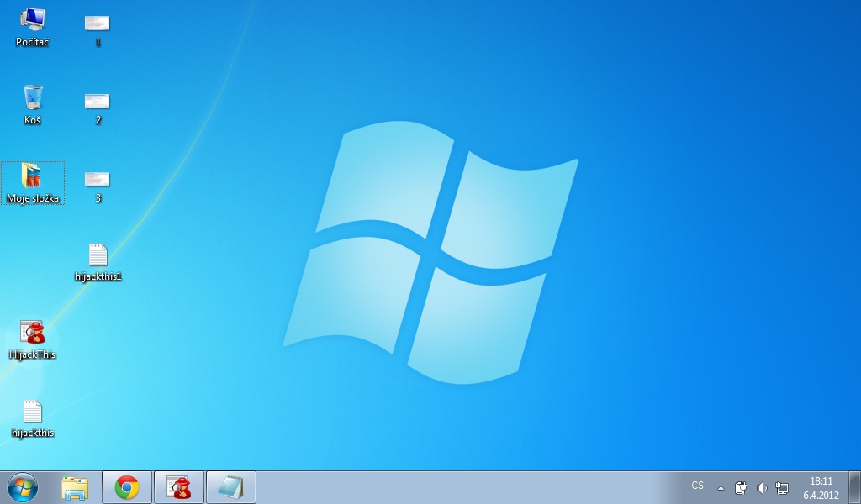
Task: Open the volume speaker tray icon
Action: (762, 487)
